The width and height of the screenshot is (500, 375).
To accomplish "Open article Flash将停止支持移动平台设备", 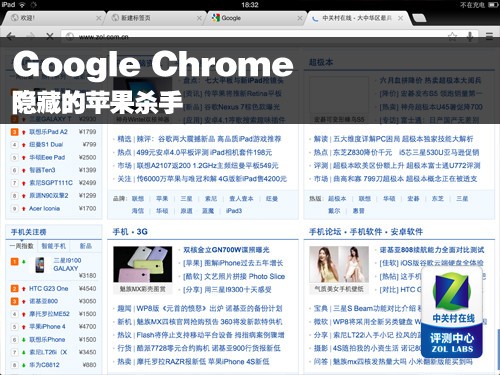I will coord(185,335).
